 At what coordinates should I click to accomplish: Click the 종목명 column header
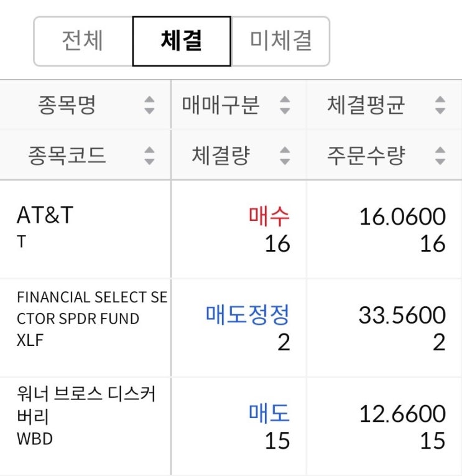67,105
